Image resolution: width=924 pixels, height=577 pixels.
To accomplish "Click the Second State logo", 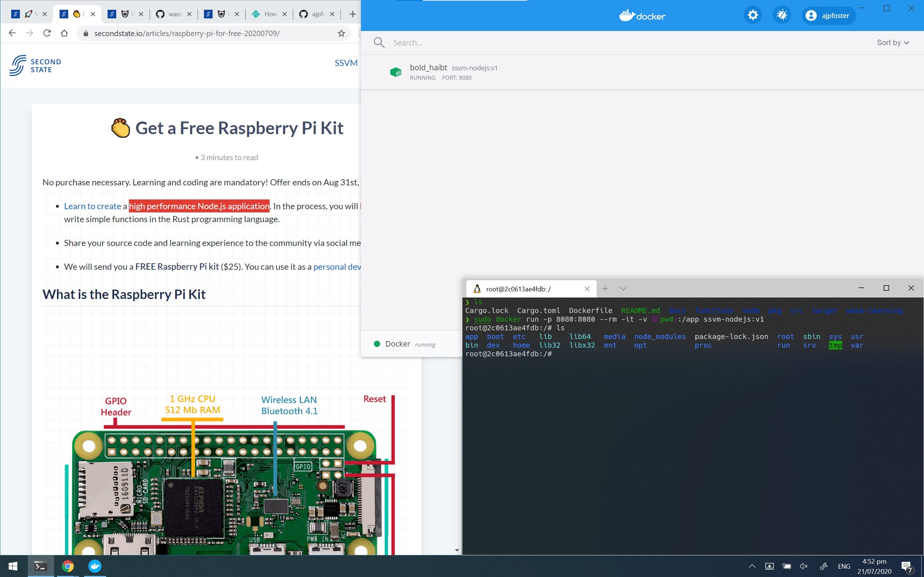I will pos(35,65).
